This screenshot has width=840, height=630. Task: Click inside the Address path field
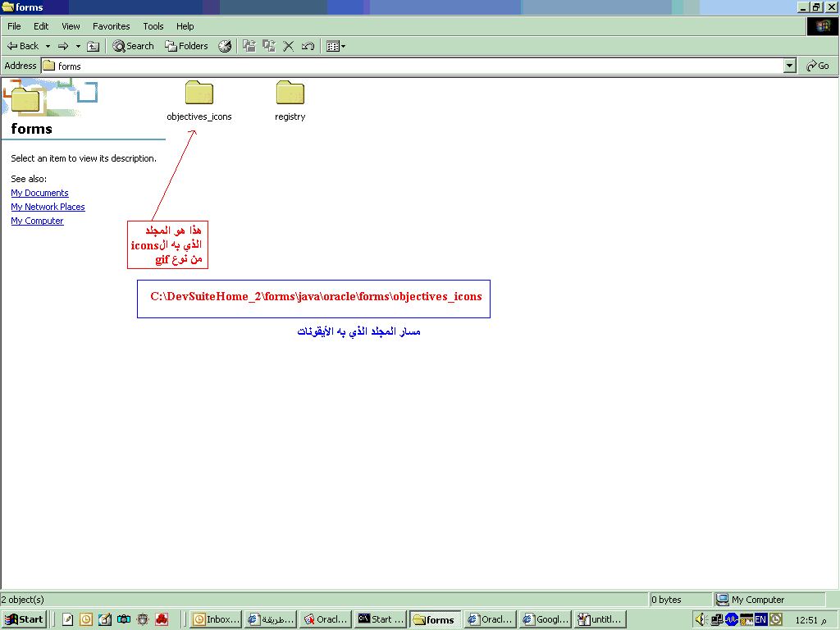(x=410, y=66)
